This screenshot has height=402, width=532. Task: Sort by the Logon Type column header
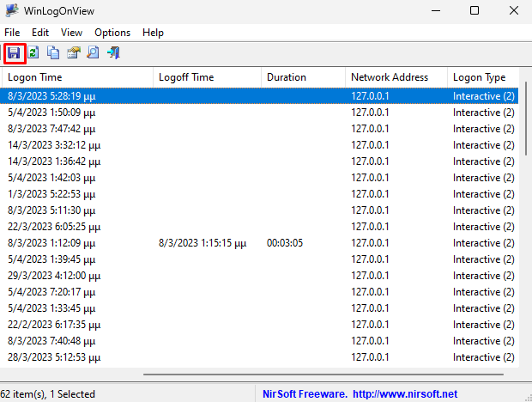[483, 77]
